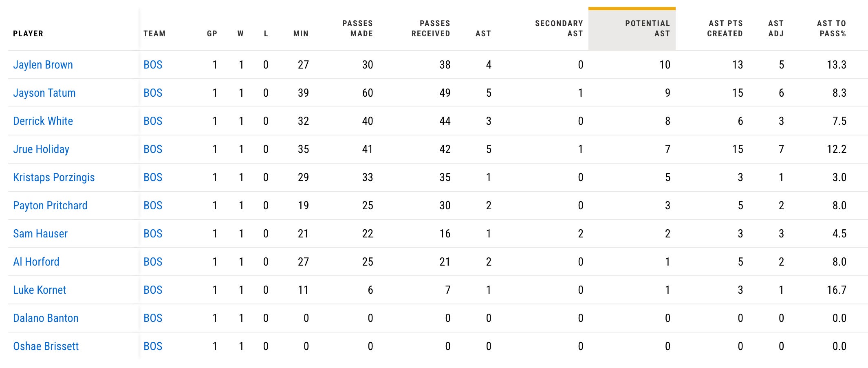
Task: Sort by AST ADJ column header
Action: [x=776, y=29]
